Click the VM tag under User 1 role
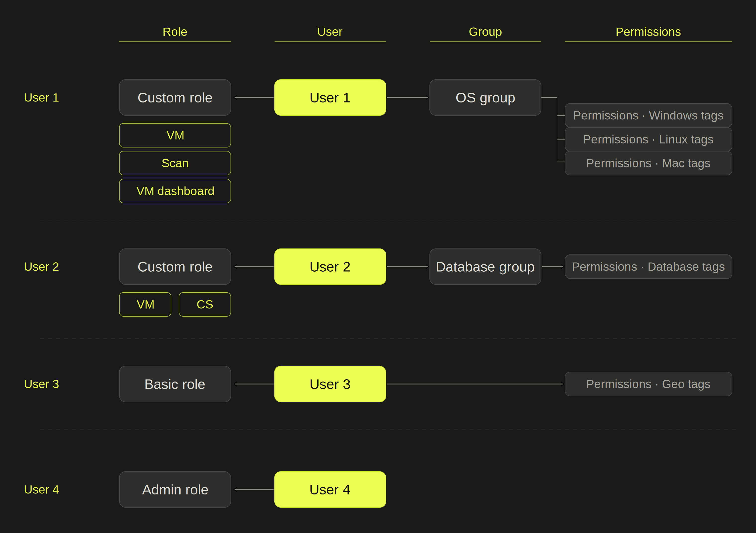The height and width of the screenshot is (533, 756). click(x=175, y=135)
